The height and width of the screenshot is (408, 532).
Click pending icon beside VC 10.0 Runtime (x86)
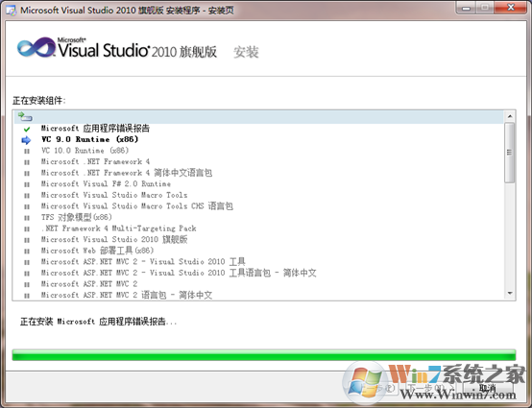[27, 152]
